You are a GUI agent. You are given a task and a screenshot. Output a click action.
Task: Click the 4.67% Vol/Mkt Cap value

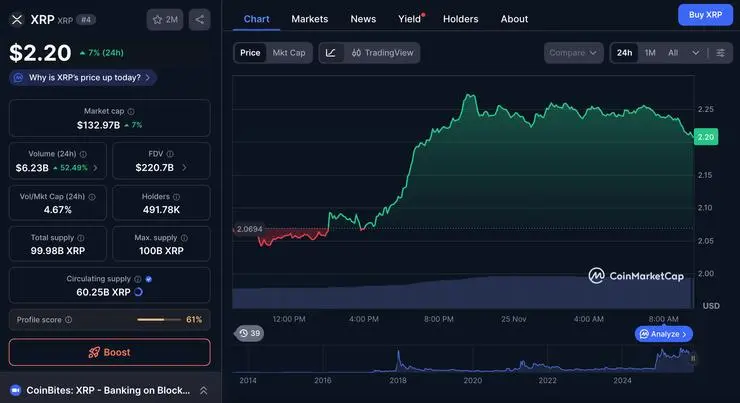click(x=58, y=210)
